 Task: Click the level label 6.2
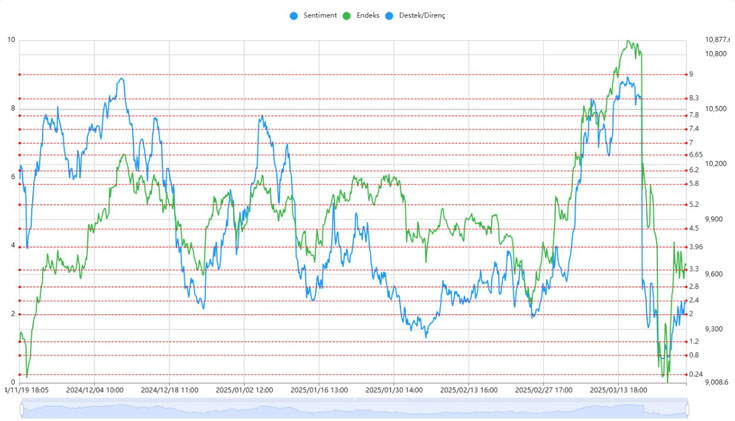[694, 170]
